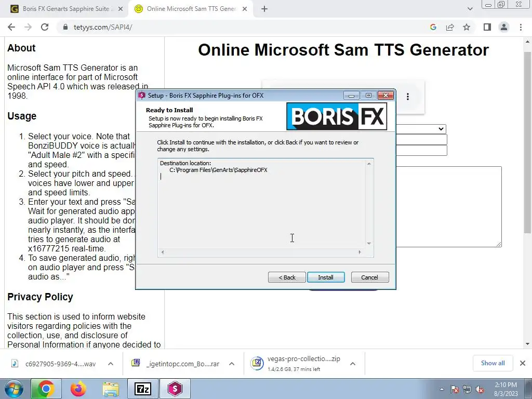Click the taskbar clock showing 2:10 PM
532x399 pixels.
pyautogui.click(x=506, y=389)
